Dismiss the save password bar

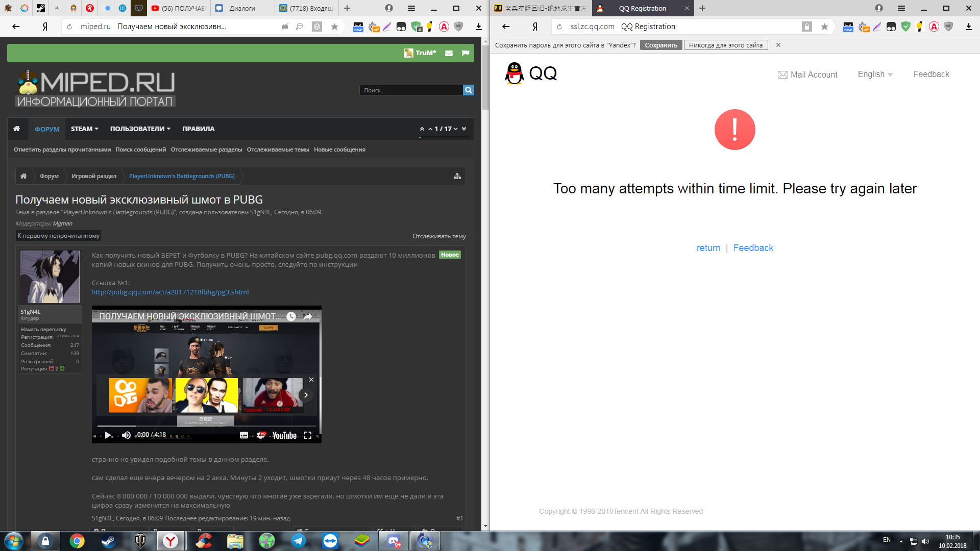pyautogui.click(x=778, y=45)
